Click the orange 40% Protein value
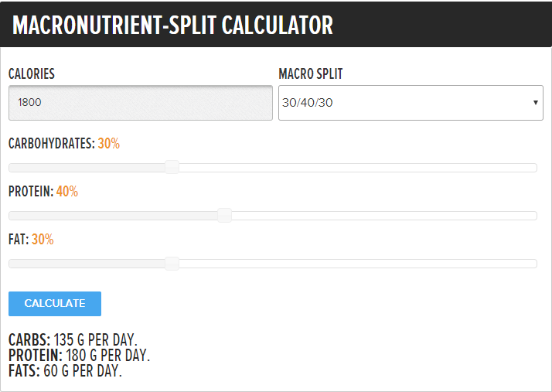This screenshot has height=392, width=552. [x=67, y=192]
